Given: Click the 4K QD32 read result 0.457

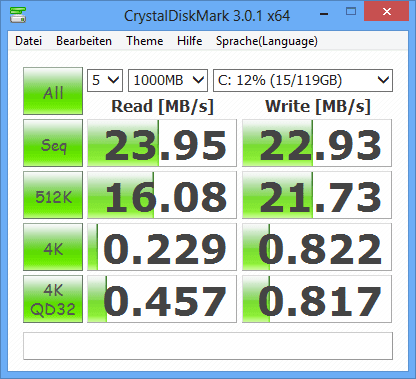Looking at the screenshot, I should [x=162, y=299].
